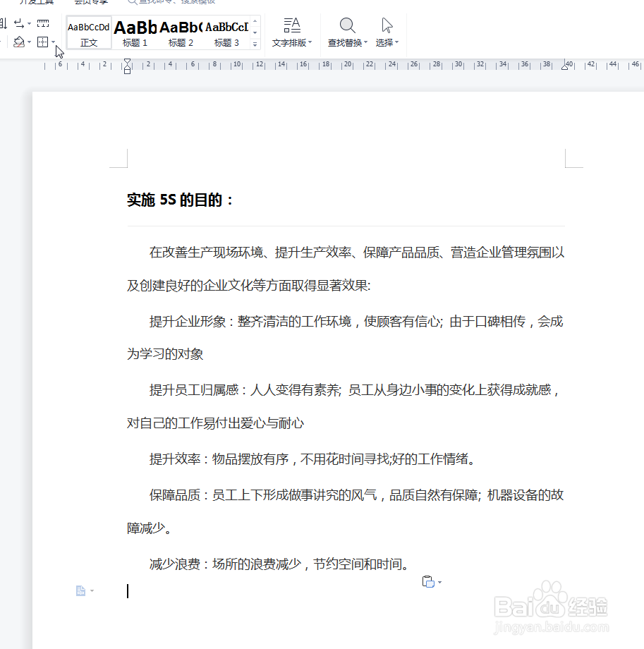Open the 文字排版 dropdown label
Screen dimensions: 644x649
click(x=292, y=42)
